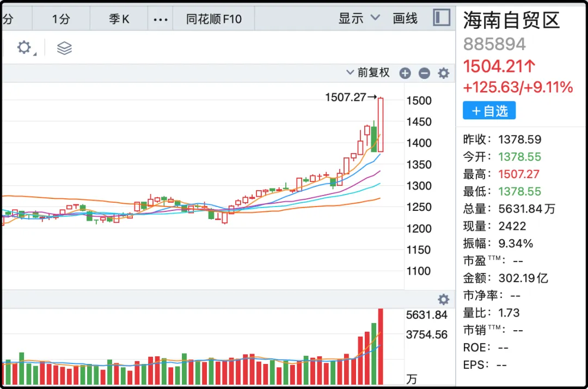Open main chart settings gear beside zoom buttons

pyautogui.click(x=444, y=73)
